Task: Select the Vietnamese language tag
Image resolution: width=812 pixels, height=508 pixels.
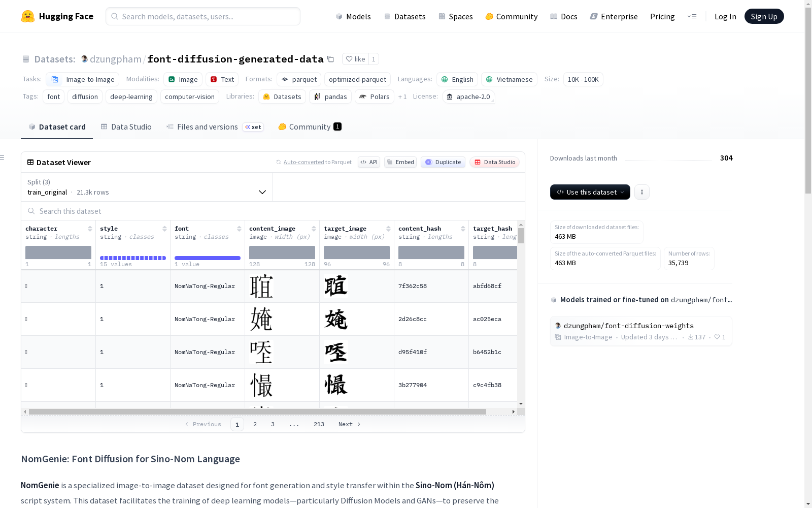Action: pyautogui.click(x=509, y=79)
